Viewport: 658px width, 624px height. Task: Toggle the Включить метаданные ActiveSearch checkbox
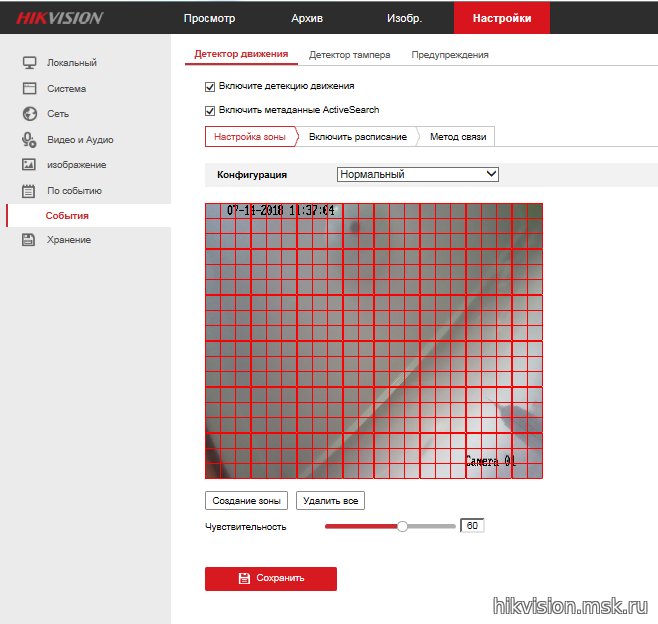210,110
